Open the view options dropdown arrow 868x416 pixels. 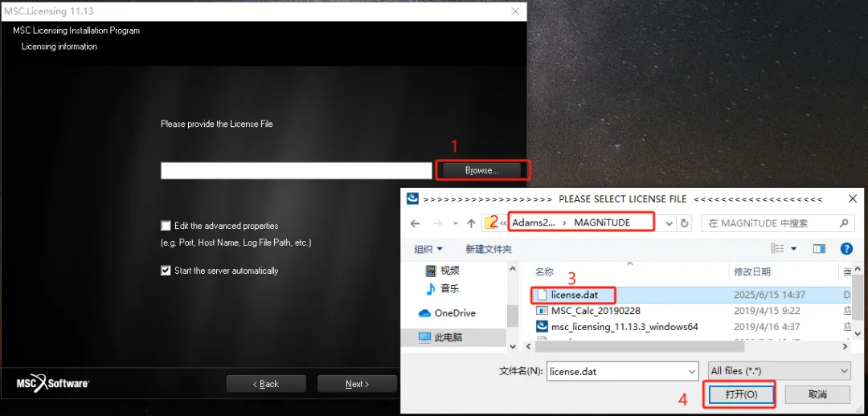793,250
